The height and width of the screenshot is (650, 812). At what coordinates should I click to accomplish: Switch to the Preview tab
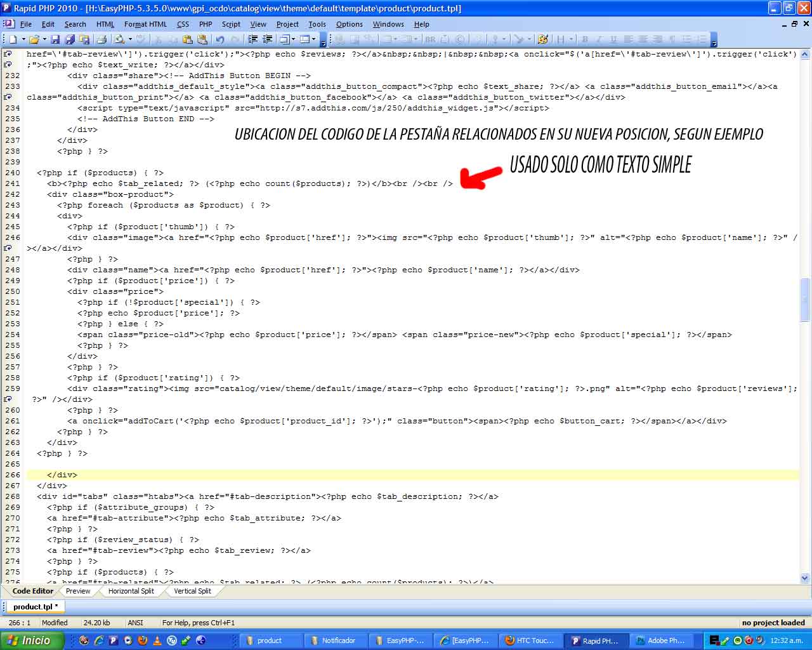(x=78, y=591)
